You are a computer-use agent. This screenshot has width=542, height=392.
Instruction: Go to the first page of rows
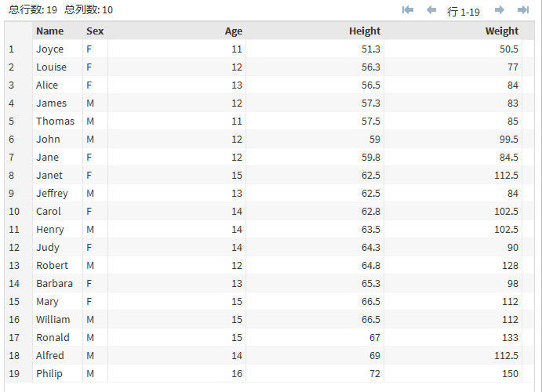pyautogui.click(x=408, y=10)
